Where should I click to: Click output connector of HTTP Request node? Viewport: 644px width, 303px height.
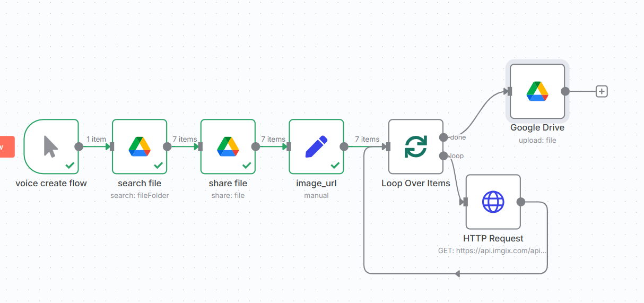[521, 202]
